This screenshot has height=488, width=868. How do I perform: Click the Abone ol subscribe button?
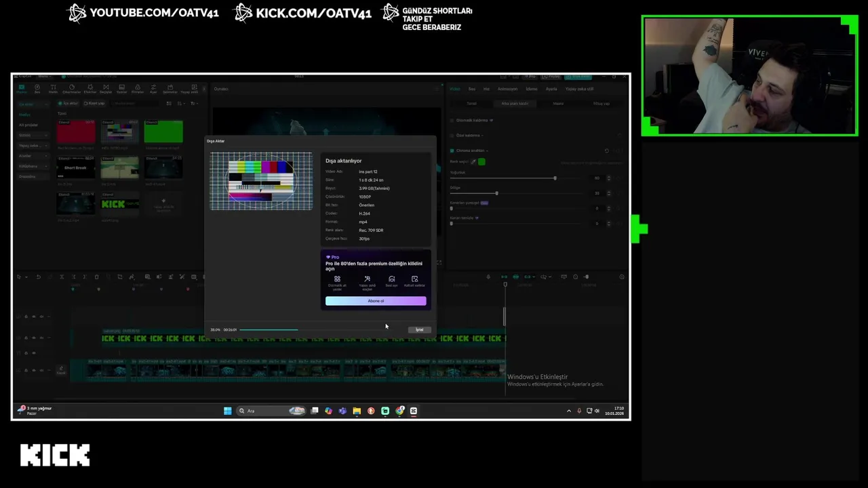(x=376, y=301)
